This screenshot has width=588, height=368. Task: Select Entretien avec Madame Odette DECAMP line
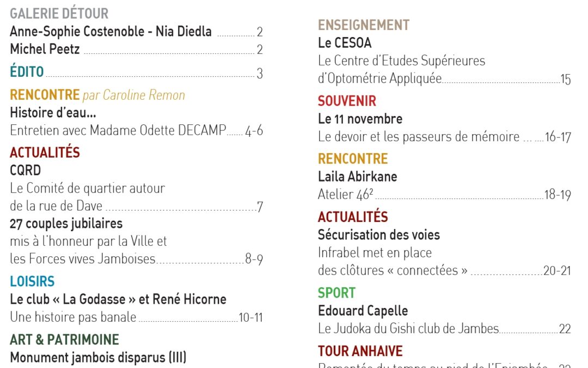118,131
